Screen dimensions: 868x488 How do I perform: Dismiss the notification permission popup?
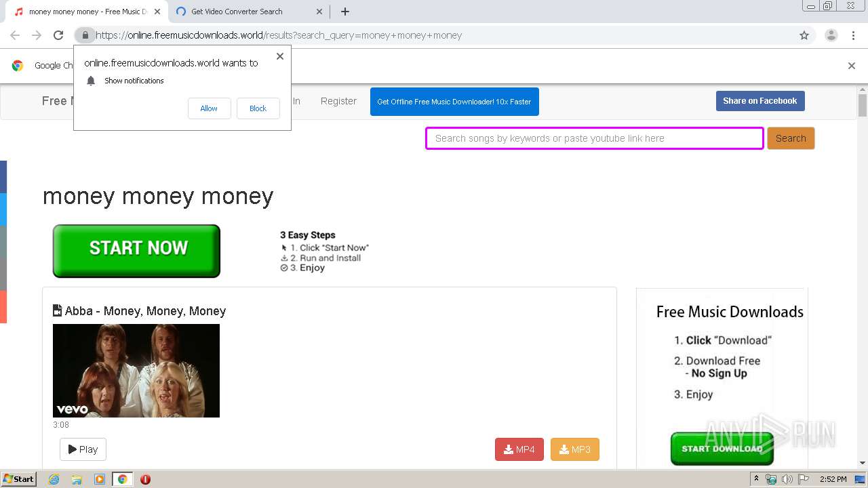tap(280, 56)
